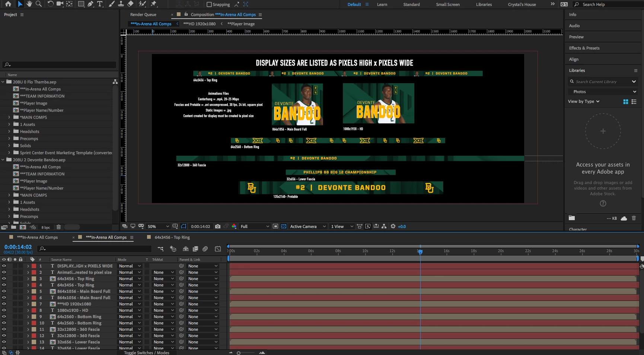Click the red label swatch for layer 1
Image resolution: width=644 pixels, height=355 pixels.
(34, 266)
